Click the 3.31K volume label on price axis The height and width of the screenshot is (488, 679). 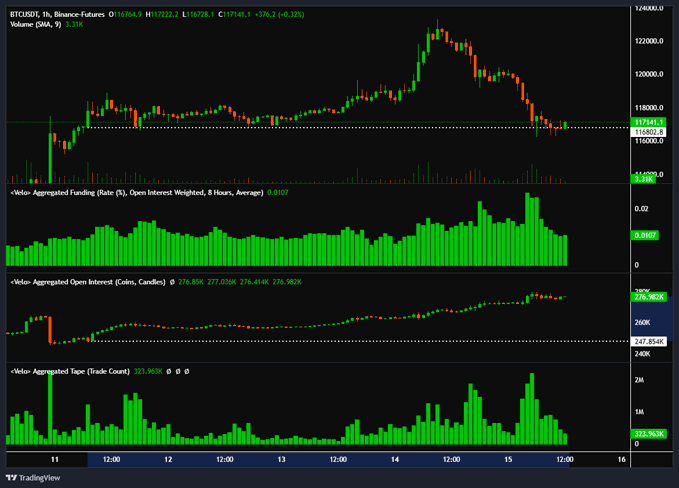tap(645, 178)
